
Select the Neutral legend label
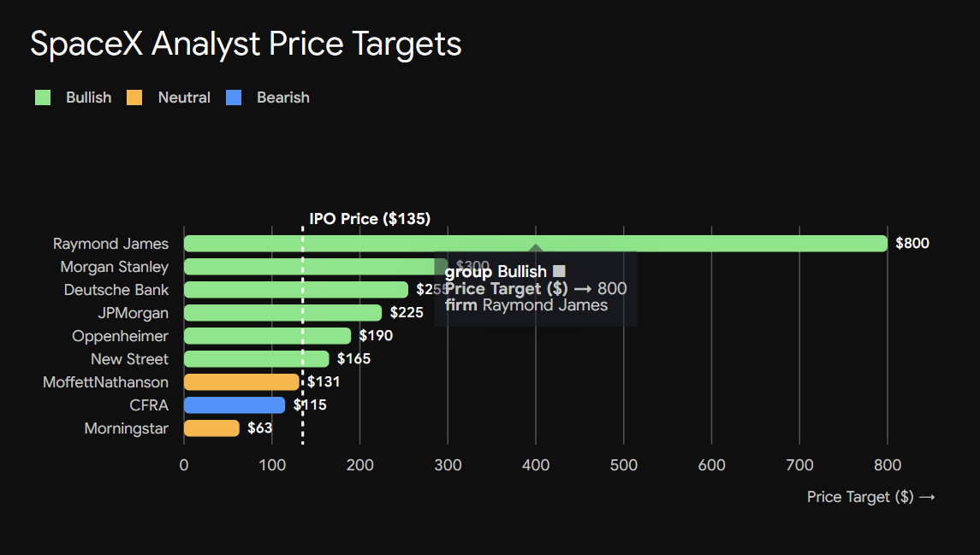[184, 97]
